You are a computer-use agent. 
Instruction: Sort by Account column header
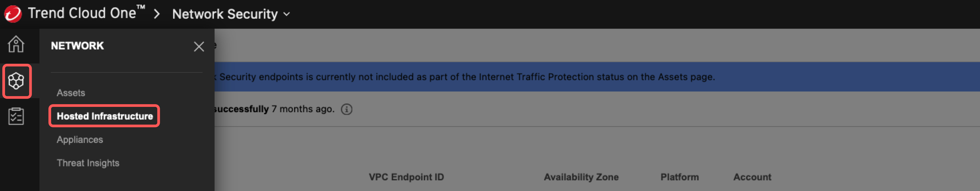[x=752, y=177]
